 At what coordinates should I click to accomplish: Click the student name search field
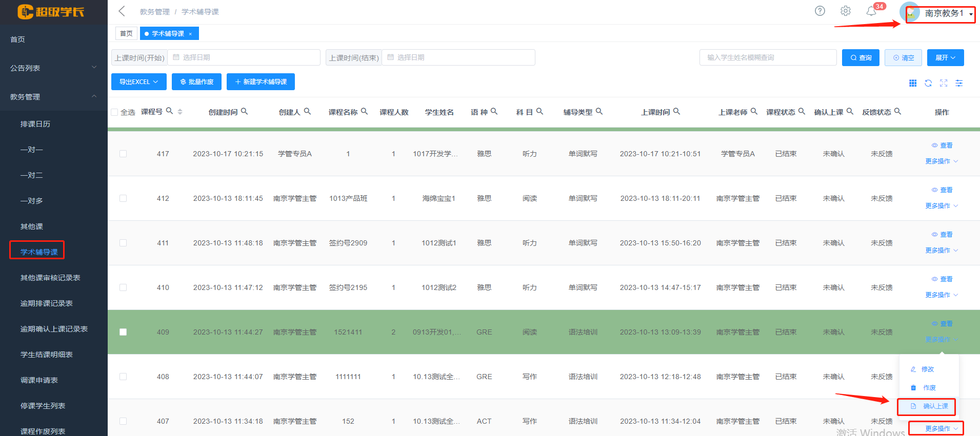(x=768, y=58)
